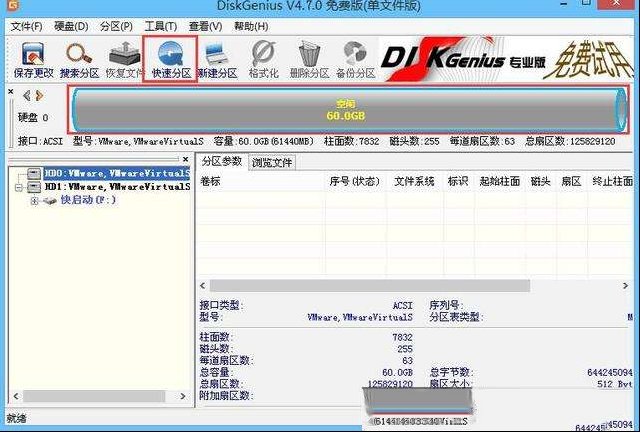Image resolution: width=640 pixels, height=432 pixels.
Task: Click partition table scroll right arrow
Action: tap(625, 286)
